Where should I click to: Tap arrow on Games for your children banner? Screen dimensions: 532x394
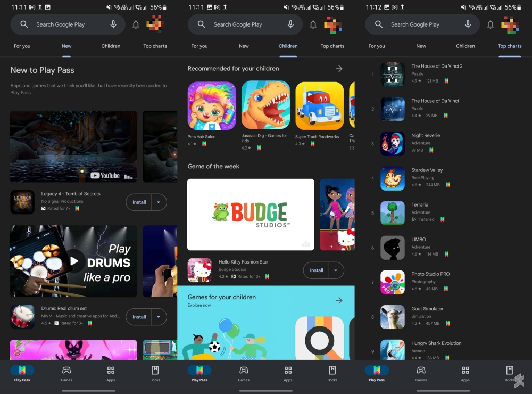pyautogui.click(x=339, y=300)
